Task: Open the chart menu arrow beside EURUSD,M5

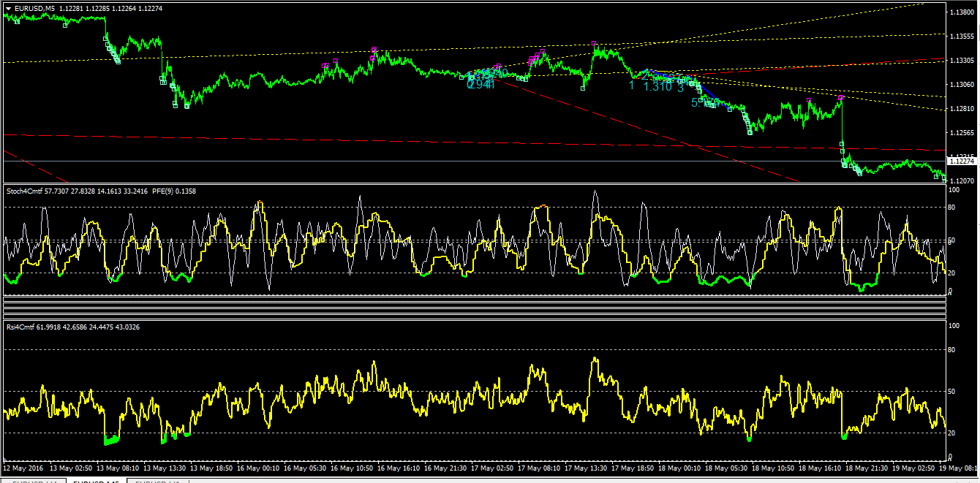Action: 8,9
